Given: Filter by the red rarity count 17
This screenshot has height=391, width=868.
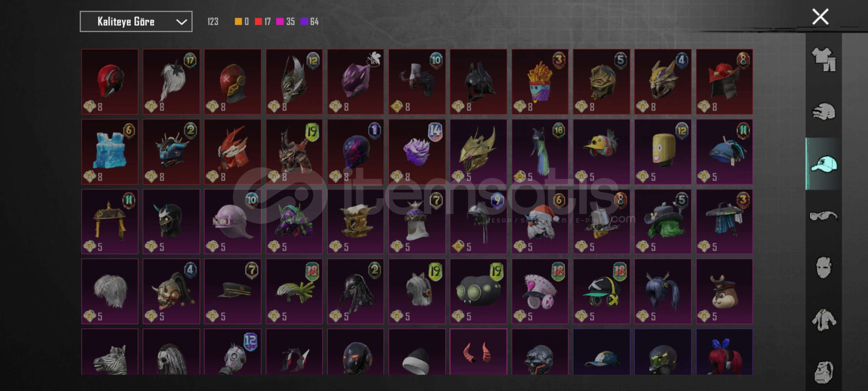Looking at the screenshot, I should point(263,22).
